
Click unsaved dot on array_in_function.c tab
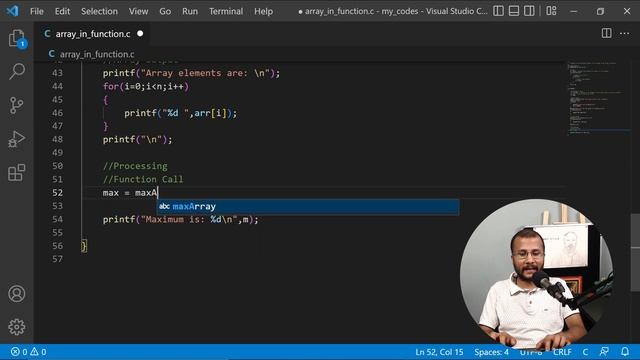click(x=140, y=33)
